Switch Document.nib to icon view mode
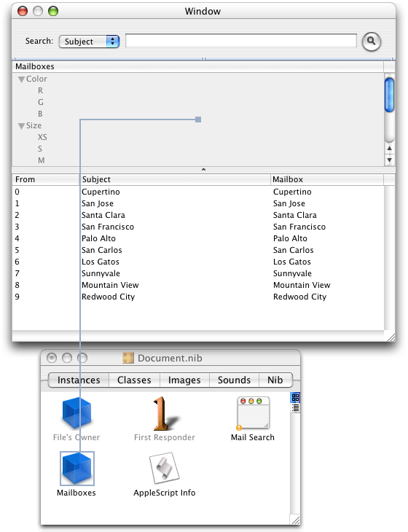Image resolution: width=408 pixels, height=532 pixels. click(x=295, y=397)
